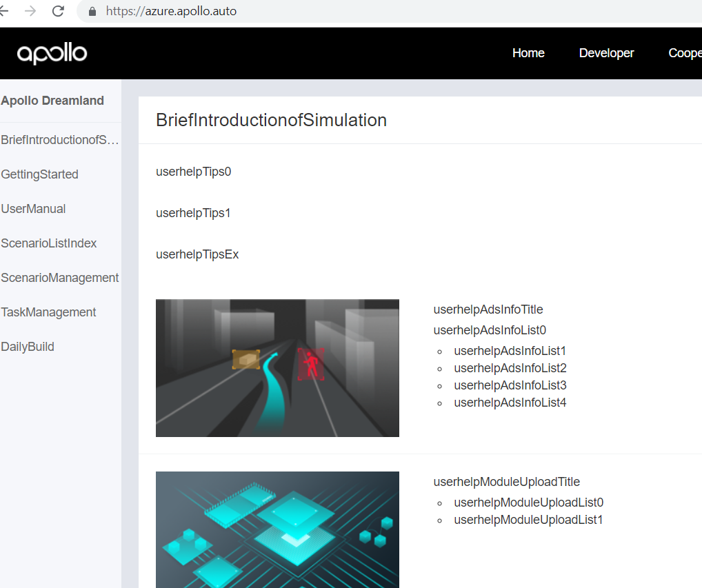Open the Home menu item
The height and width of the screenshot is (588, 702).
click(528, 53)
